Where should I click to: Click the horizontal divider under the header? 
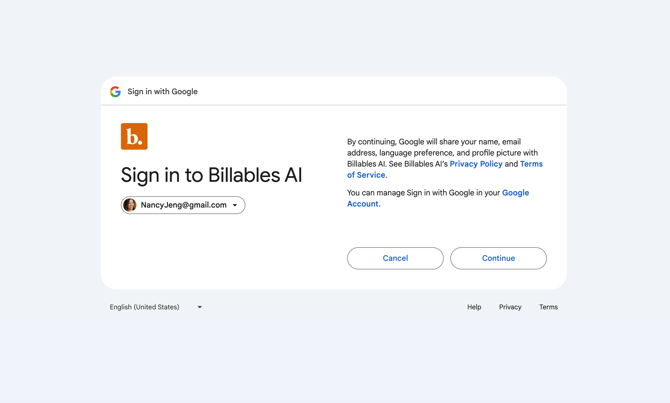point(334,105)
